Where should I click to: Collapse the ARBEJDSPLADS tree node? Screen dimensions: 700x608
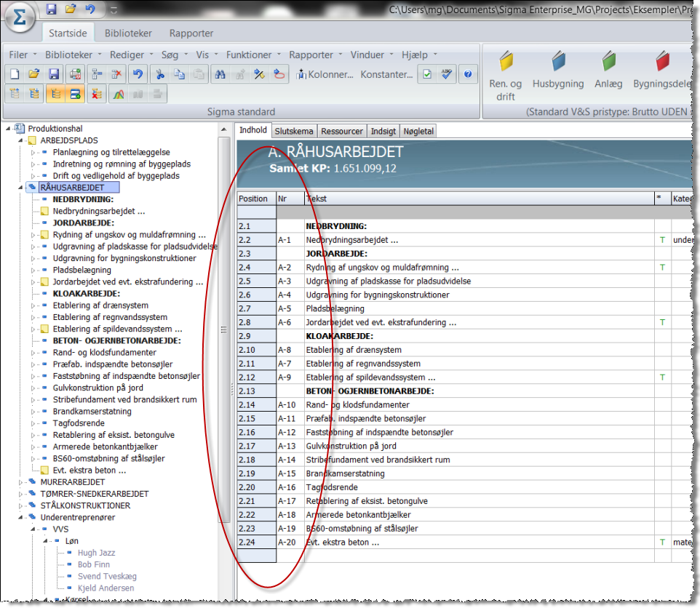20,140
